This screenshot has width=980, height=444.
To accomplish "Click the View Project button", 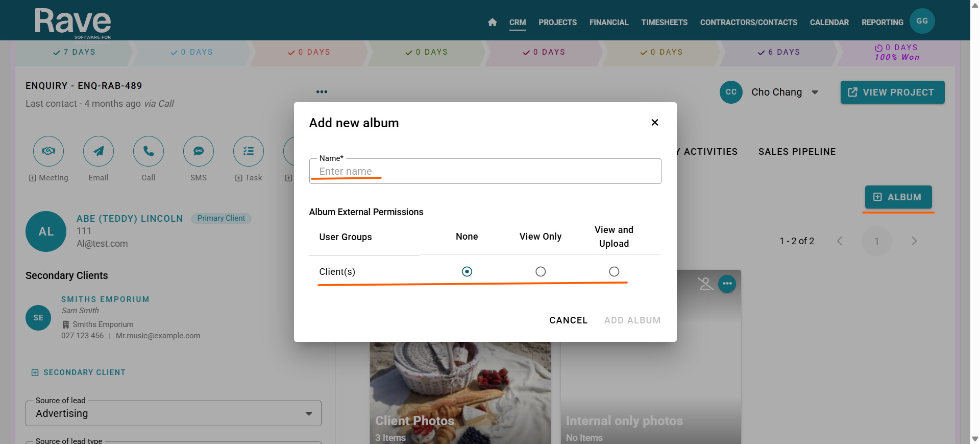I will [x=892, y=92].
